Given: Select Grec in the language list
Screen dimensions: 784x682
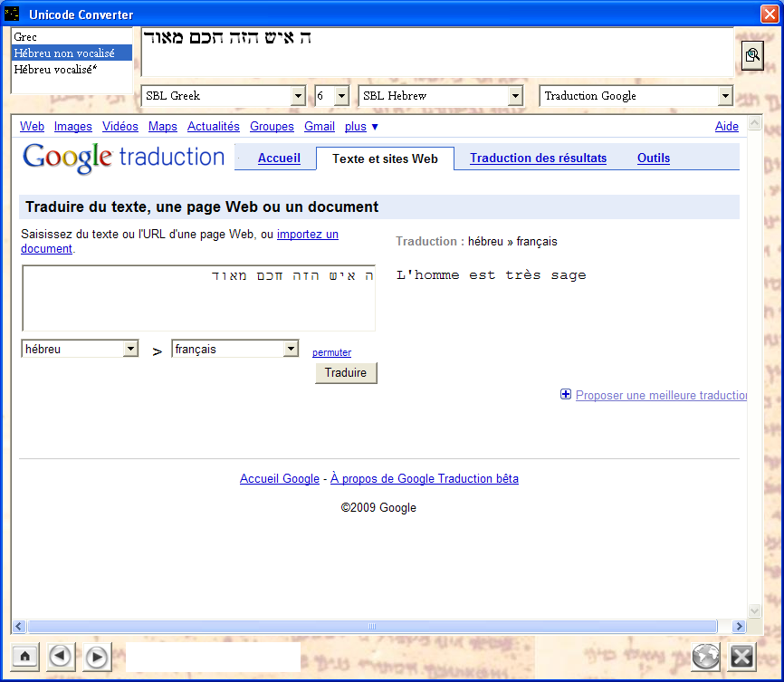Looking at the screenshot, I should coord(72,36).
